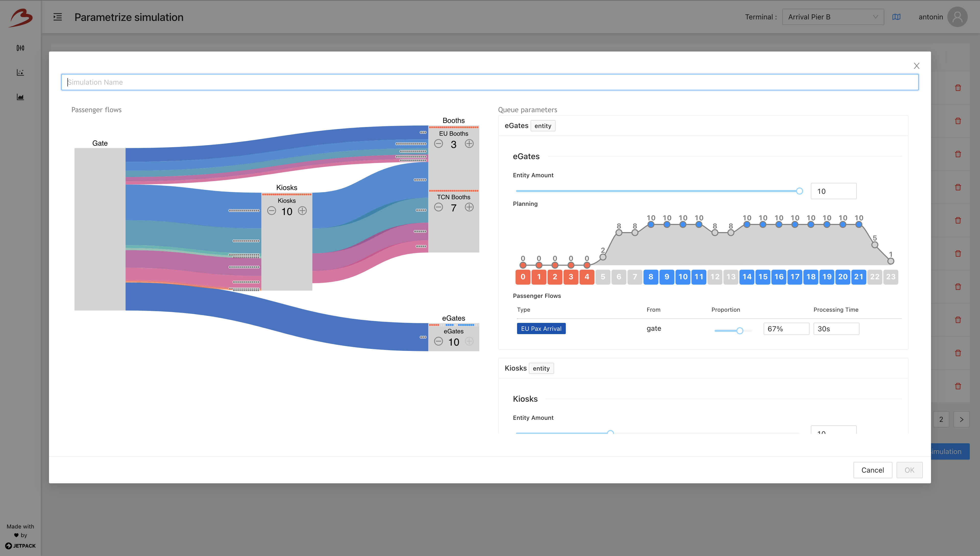
Task: Go to page 2 in background list
Action: (941, 419)
